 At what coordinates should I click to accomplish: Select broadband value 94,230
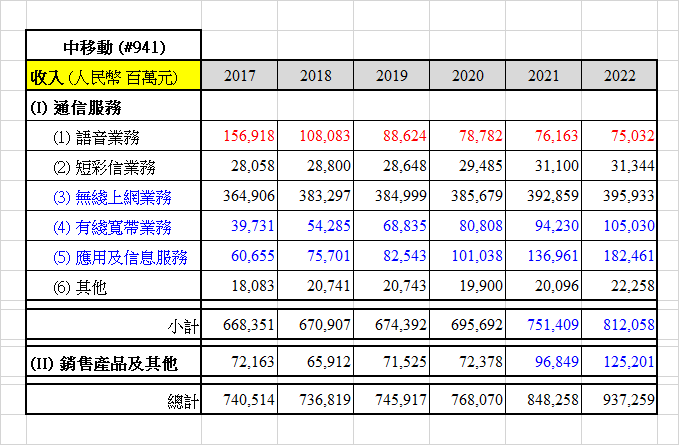coord(556,226)
